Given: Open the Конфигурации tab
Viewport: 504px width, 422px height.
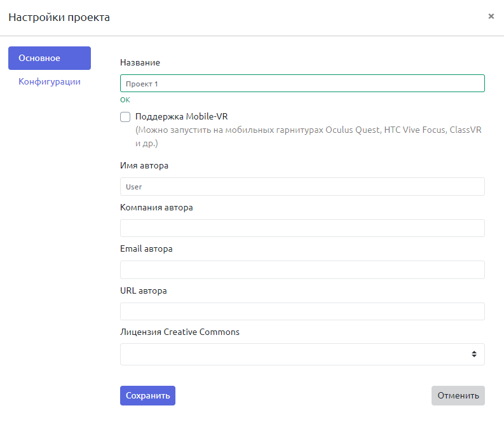Looking at the screenshot, I should pyautogui.click(x=49, y=82).
